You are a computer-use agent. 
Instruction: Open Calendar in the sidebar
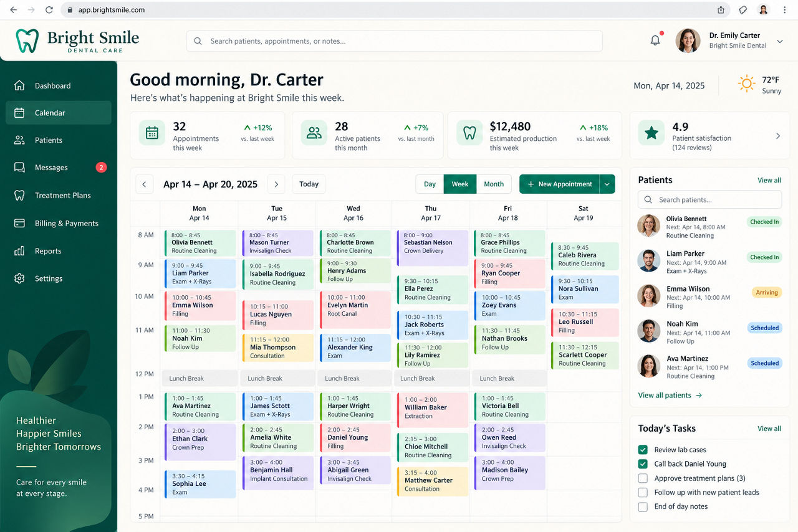coord(59,113)
